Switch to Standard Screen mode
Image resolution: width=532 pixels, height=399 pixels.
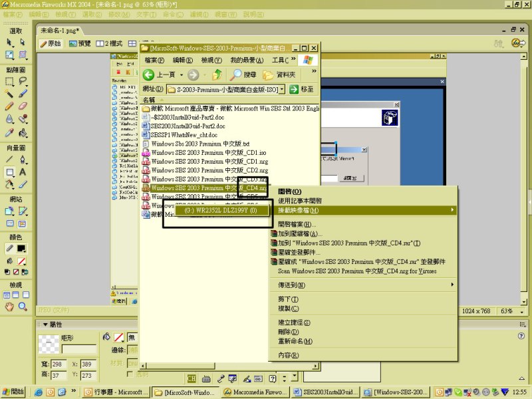[7, 295]
